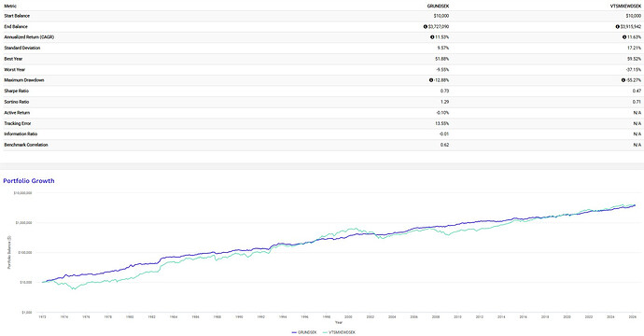The width and height of the screenshot is (644, 336).
Task: Click VTSMXEWDSEK best year value 59.52%
Action: [634, 59]
